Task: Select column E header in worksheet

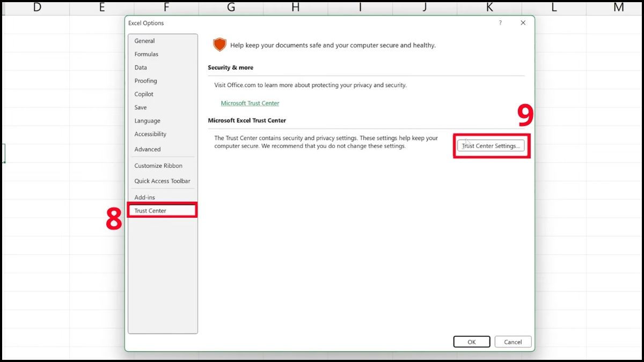Action: pyautogui.click(x=102, y=8)
